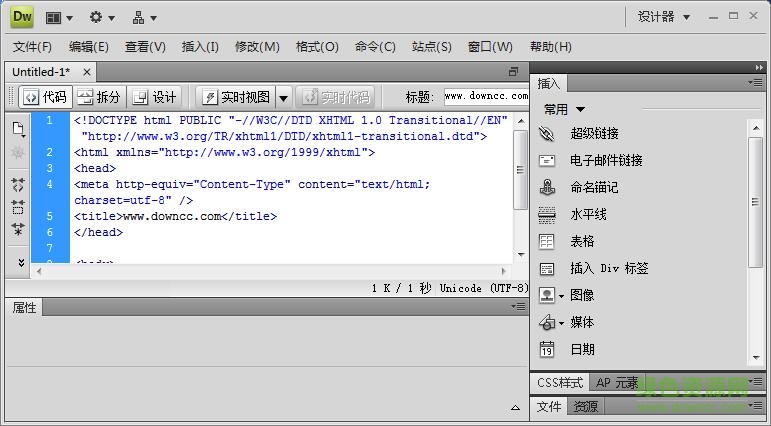The width and height of the screenshot is (771, 426).
Task: Switch to the CSS Styles (CSS样式) tab
Action: pos(560,382)
